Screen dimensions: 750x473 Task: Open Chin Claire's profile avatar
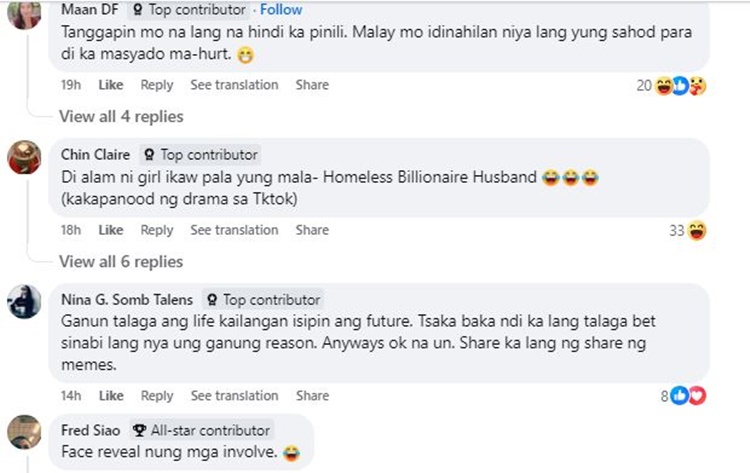click(24, 157)
